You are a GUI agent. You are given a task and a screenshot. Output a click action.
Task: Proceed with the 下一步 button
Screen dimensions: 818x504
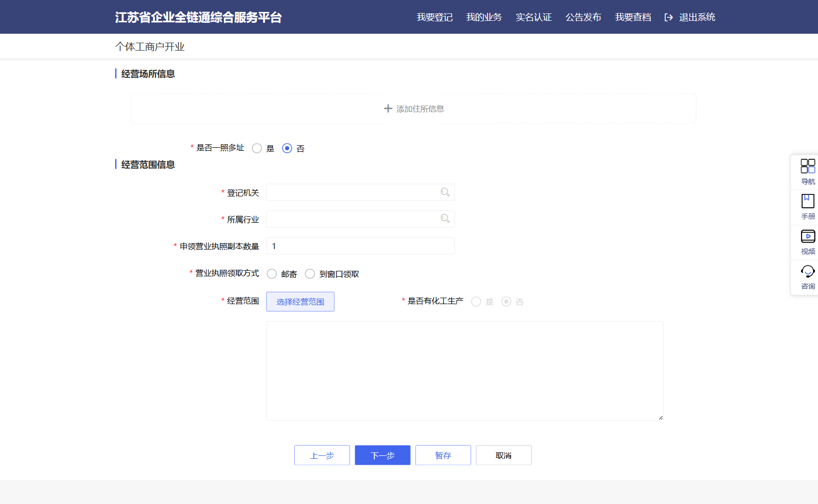[383, 455]
